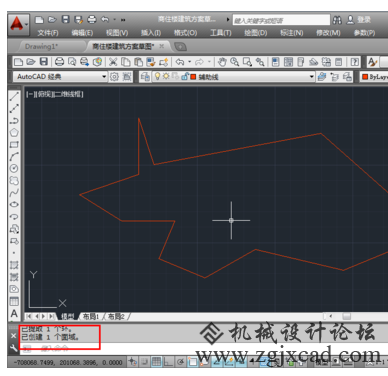Open the 文件(F) menu

click(x=48, y=33)
